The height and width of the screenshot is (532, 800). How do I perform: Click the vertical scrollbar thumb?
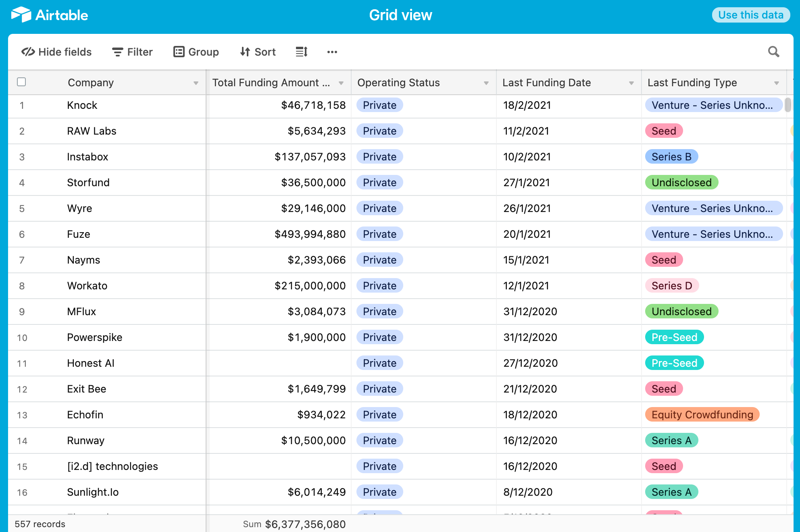788,105
